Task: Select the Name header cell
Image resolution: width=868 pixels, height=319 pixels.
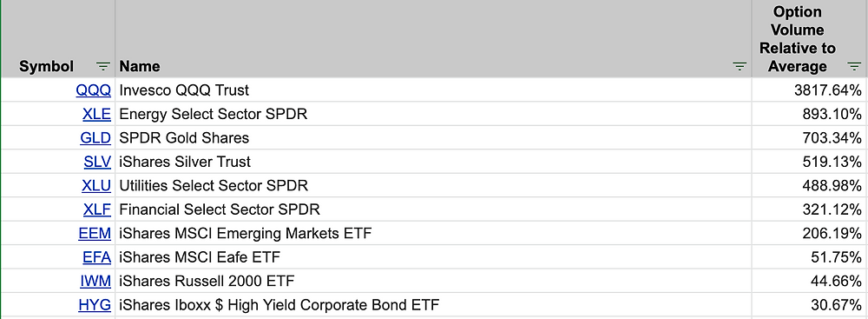Action: [433, 39]
